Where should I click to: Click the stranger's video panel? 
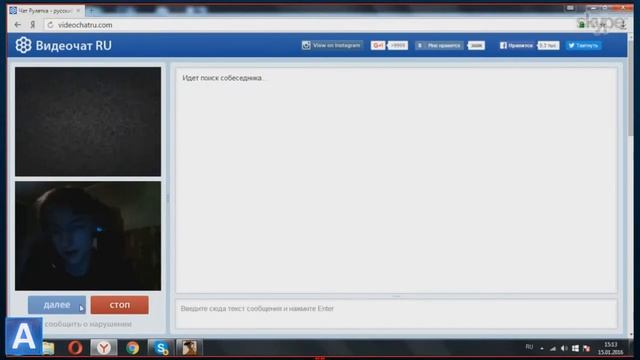tap(88, 122)
